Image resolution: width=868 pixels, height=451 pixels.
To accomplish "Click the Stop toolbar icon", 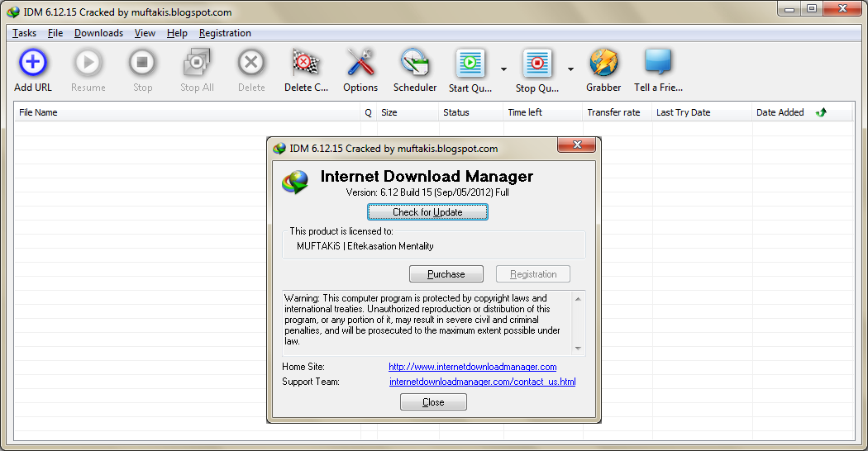I will [x=142, y=62].
